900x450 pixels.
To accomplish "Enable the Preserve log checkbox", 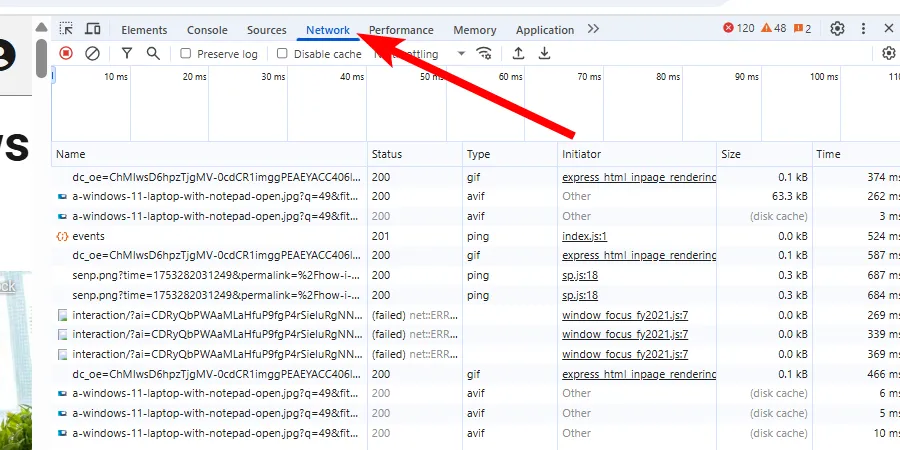I will tap(185, 53).
